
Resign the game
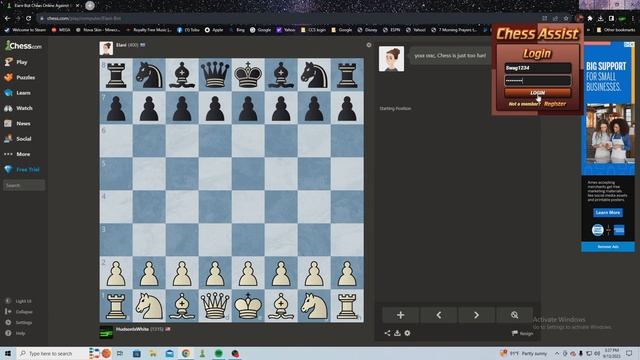click(x=522, y=333)
